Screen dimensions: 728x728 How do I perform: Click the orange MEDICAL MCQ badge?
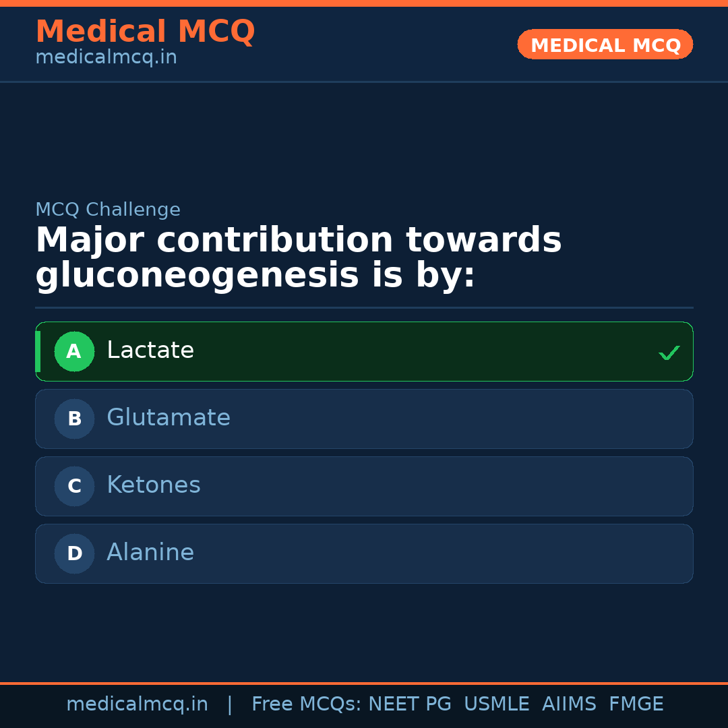pyautogui.click(x=605, y=44)
